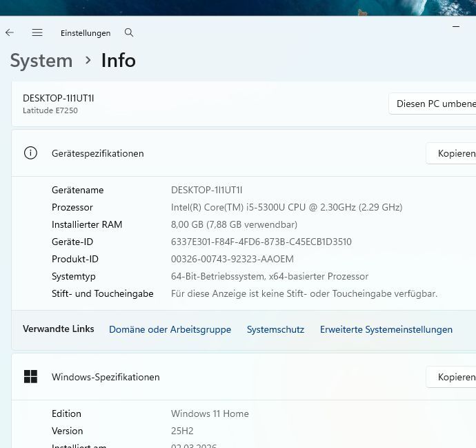Copy device specs with the Kopieren button
The width and height of the screenshot is (476, 448).
click(455, 153)
